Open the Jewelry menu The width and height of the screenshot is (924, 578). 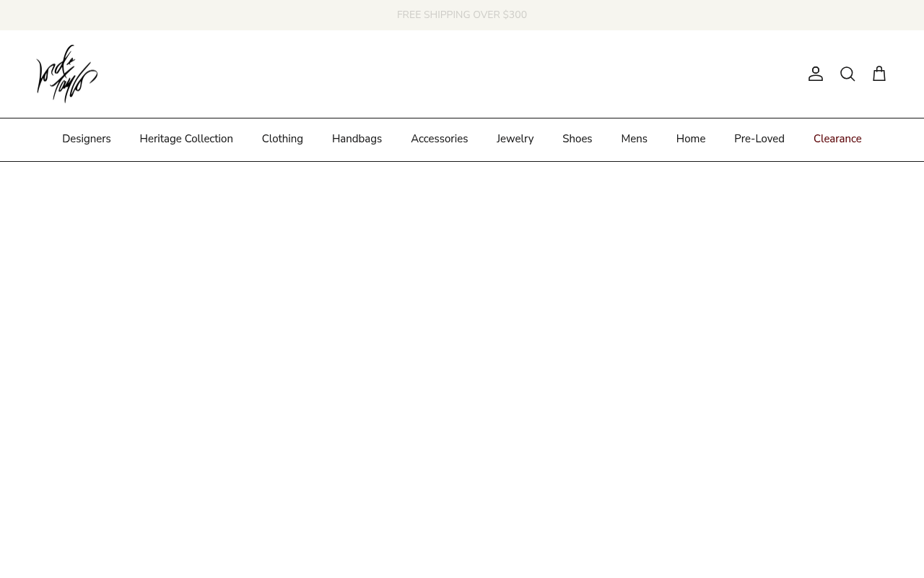(515, 139)
